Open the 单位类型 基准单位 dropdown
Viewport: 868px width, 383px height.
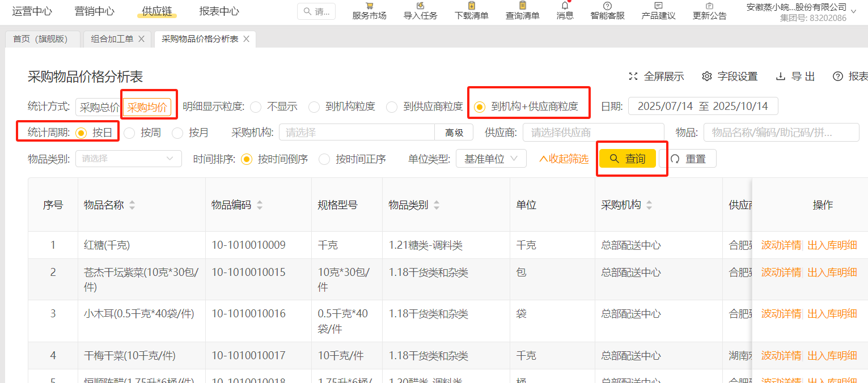click(x=491, y=159)
